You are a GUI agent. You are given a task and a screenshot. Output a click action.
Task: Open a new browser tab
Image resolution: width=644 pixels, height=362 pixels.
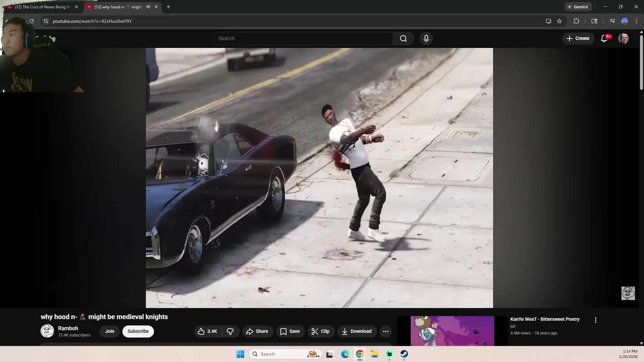[168, 7]
